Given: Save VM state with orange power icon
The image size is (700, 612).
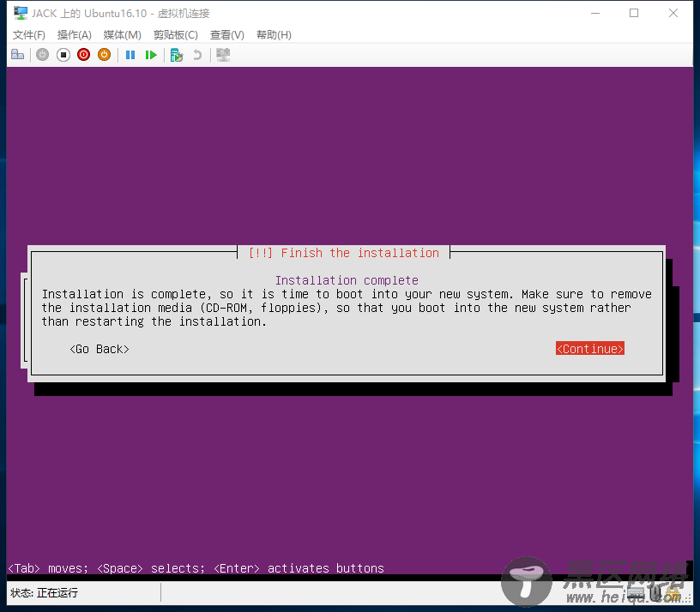Looking at the screenshot, I should (x=104, y=55).
